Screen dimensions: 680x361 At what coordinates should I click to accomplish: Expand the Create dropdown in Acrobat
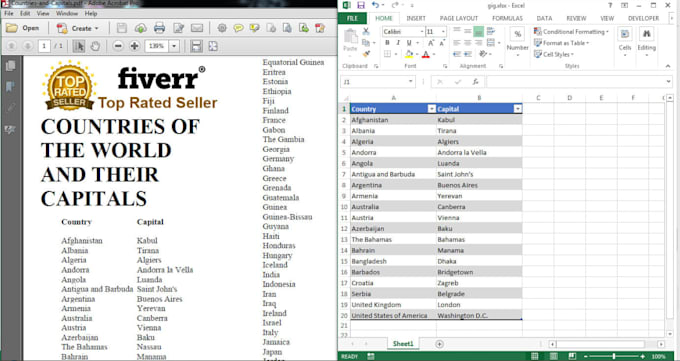coord(97,28)
